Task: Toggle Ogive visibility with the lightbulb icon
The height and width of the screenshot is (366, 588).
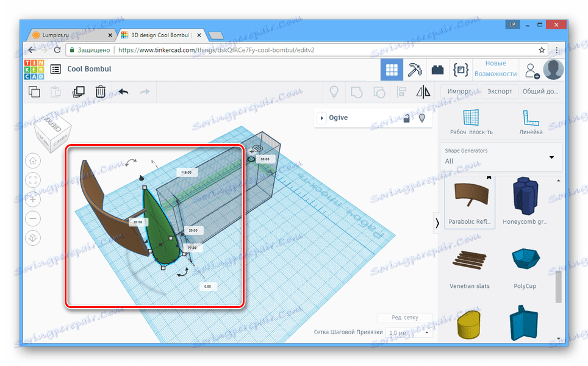Action: tap(421, 118)
